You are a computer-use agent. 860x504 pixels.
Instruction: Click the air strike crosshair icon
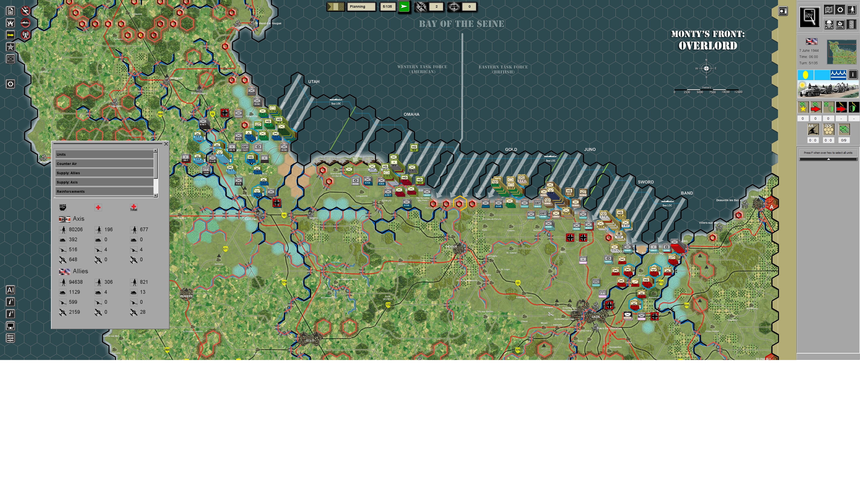click(421, 6)
